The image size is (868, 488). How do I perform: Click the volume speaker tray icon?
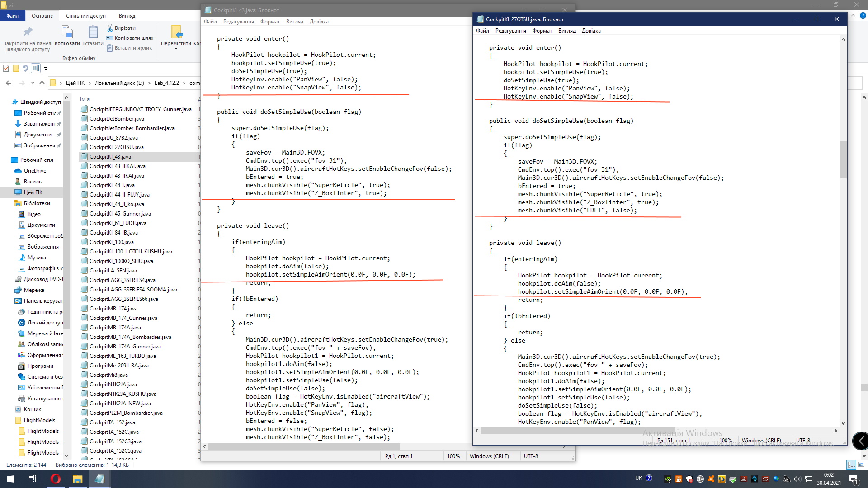[x=797, y=479]
